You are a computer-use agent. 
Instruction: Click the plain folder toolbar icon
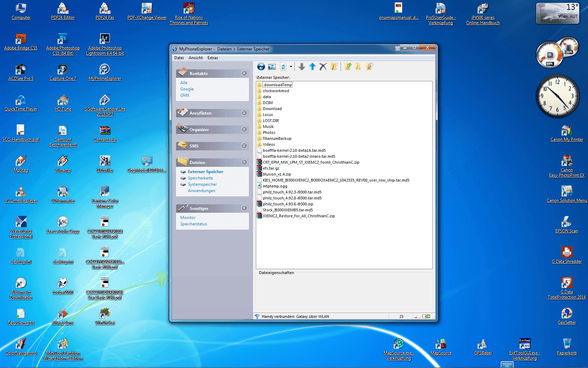[x=358, y=67]
